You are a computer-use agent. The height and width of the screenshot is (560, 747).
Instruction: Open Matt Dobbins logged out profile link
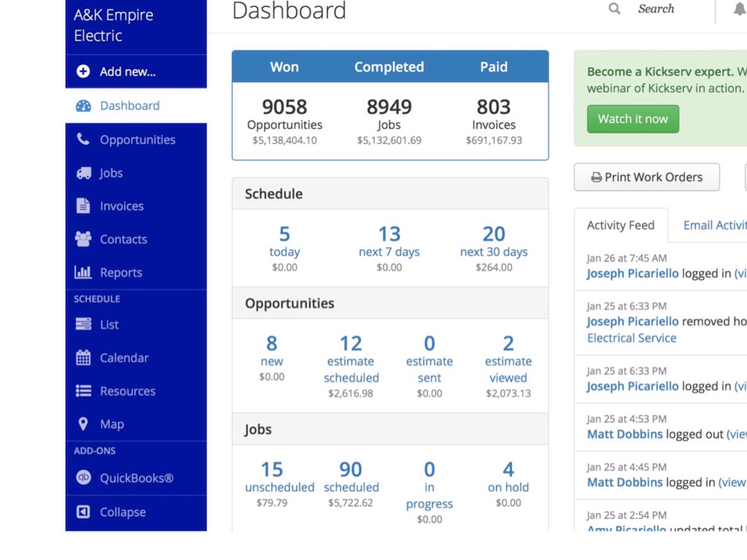624,434
